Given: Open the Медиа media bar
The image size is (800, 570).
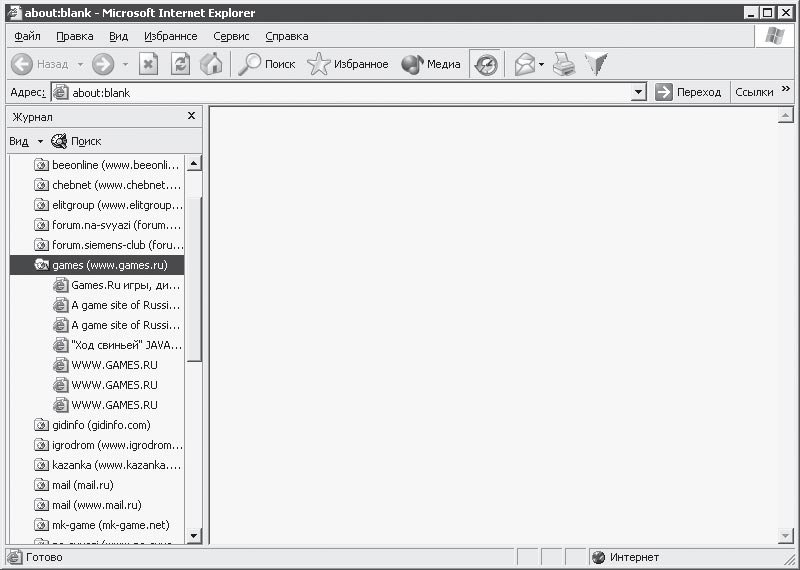Looking at the screenshot, I should coord(431,64).
